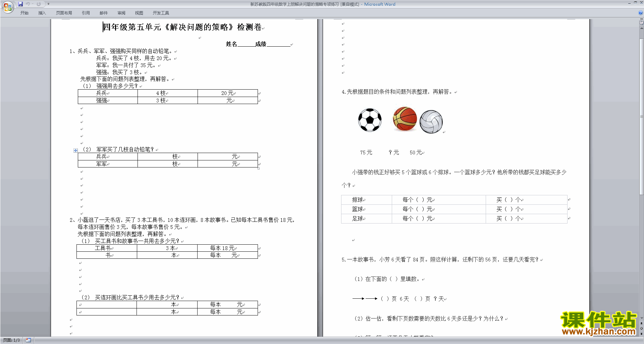Click the table cell '20 元'
644x344 pixels.
point(228,93)
